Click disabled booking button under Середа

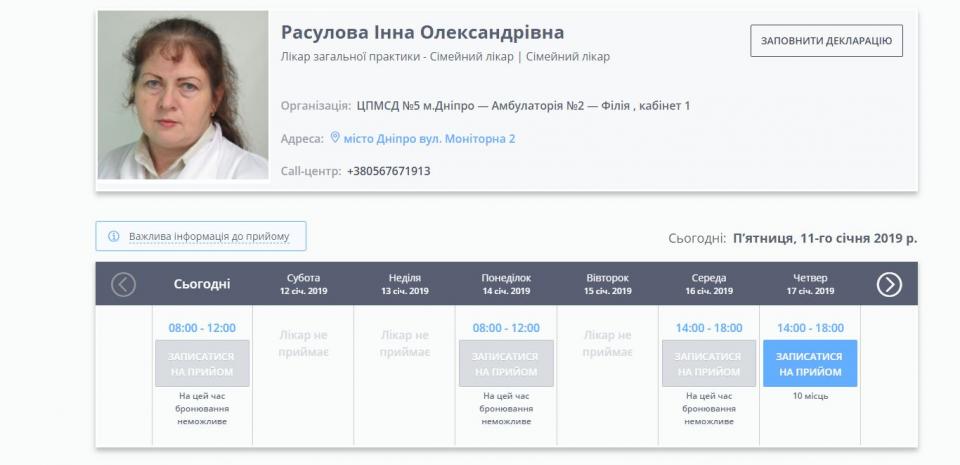point(708,364)
